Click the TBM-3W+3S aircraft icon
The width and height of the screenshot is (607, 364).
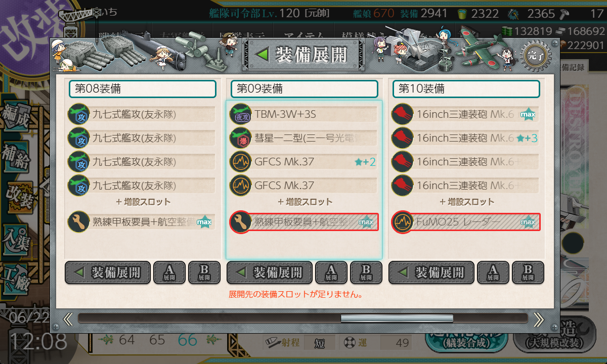(x=240, y=114)
